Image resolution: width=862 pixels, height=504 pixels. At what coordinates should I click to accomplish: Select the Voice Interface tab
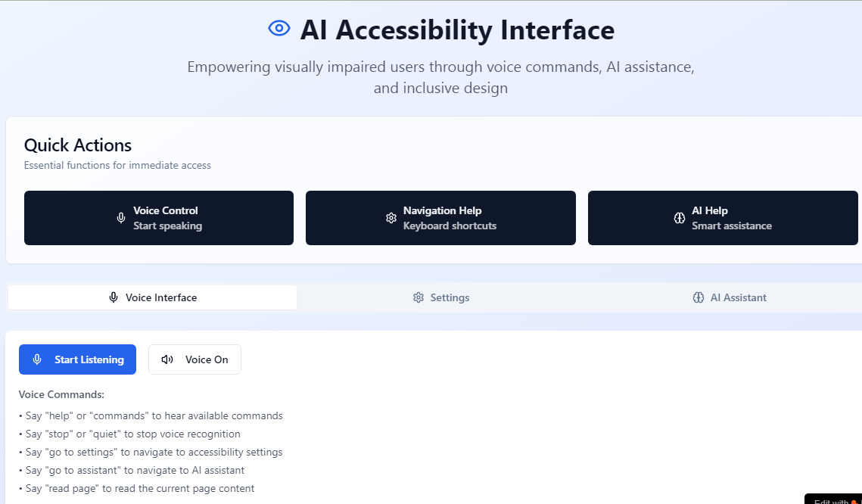coord(152,297)
